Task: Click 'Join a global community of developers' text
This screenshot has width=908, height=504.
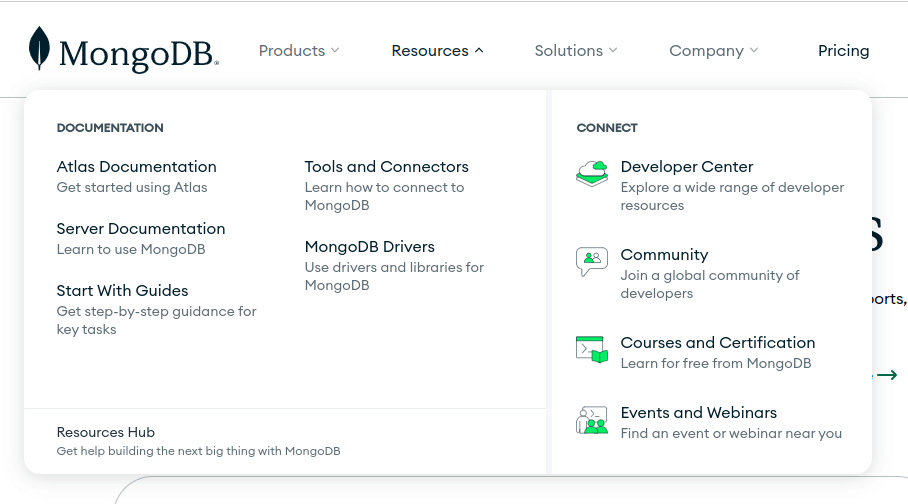Action: (x=710, y=284)
